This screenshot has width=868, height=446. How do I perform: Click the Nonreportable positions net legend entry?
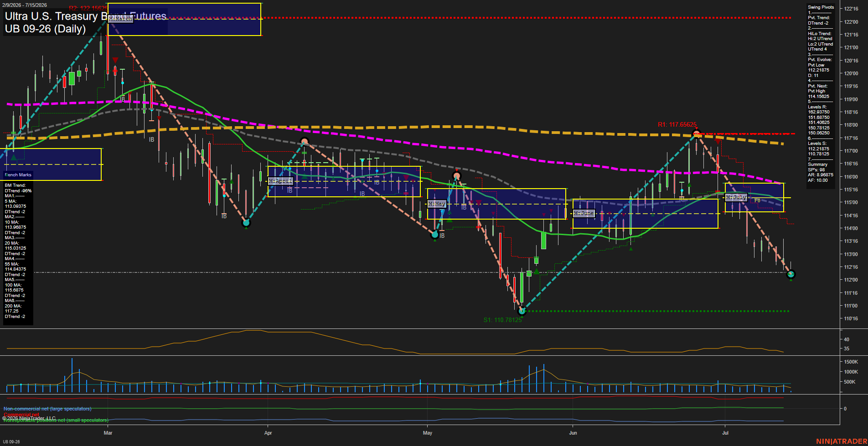click(x=56, y=420)
